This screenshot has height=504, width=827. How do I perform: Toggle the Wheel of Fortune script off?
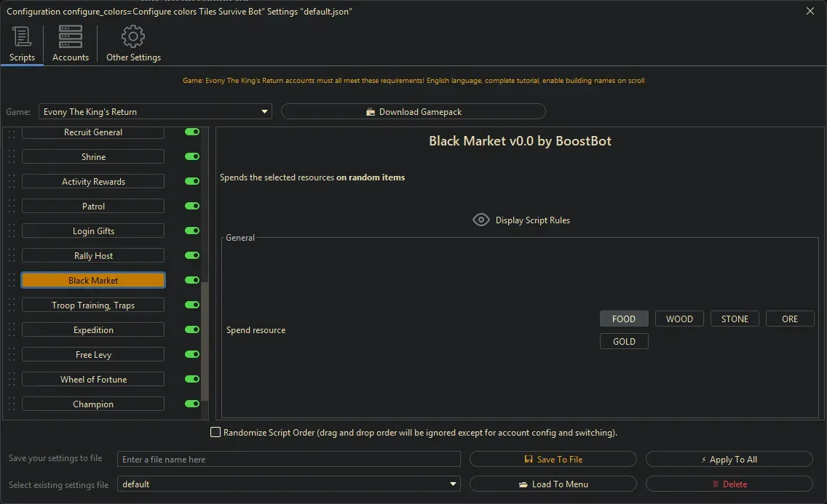click(x=191, y=378)
